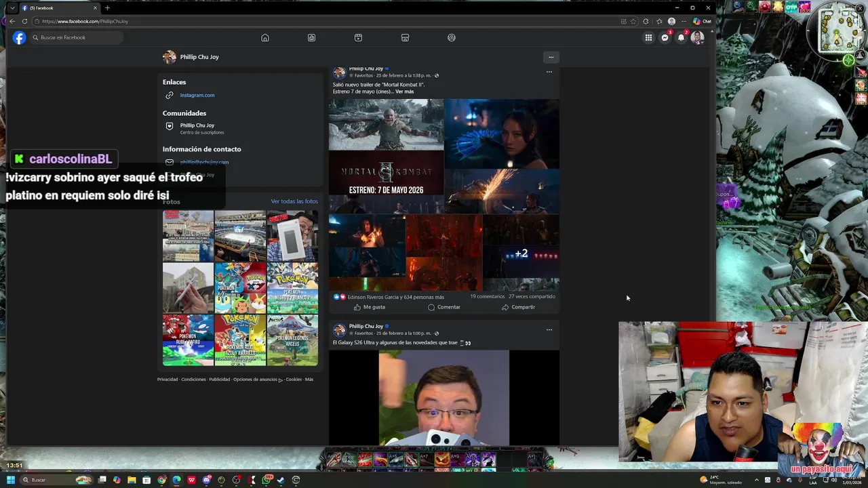
Task: Open the profile header three-dot options menu
Action: pyautogui.click(x=551, y=57)
